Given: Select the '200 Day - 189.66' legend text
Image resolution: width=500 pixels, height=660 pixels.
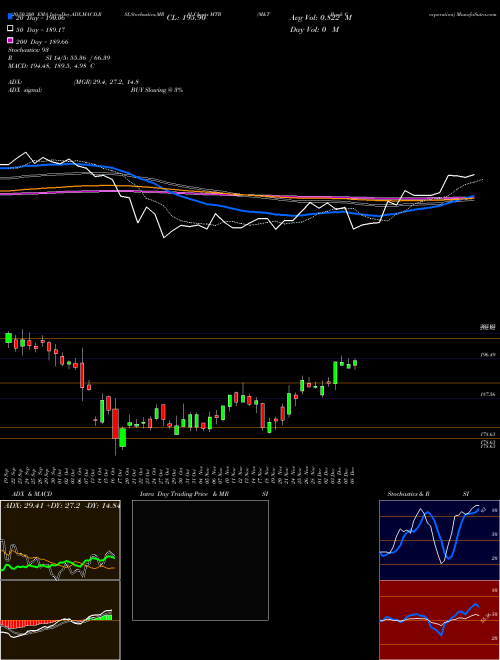Looking at the screenshot, I should click(x=43, y=42).
